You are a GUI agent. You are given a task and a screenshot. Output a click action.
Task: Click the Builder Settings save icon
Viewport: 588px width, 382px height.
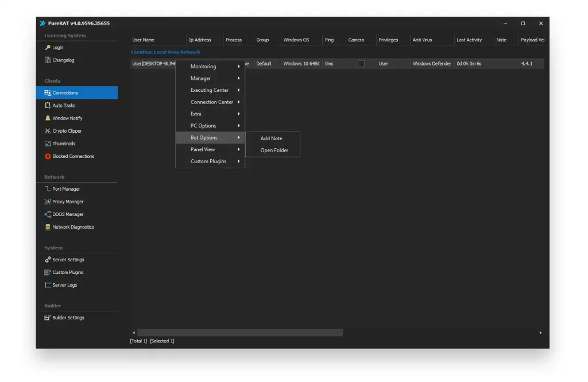coord(48,318)
